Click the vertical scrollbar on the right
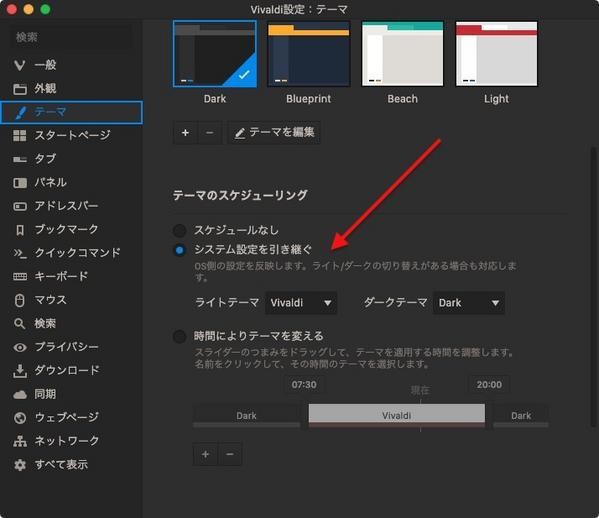Viewport: 599px width, 518px height. click(x=593, y=287)
